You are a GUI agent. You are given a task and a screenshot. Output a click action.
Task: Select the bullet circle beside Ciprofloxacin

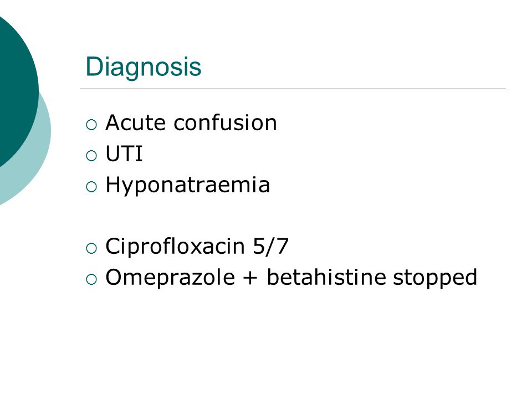[91, 248]
